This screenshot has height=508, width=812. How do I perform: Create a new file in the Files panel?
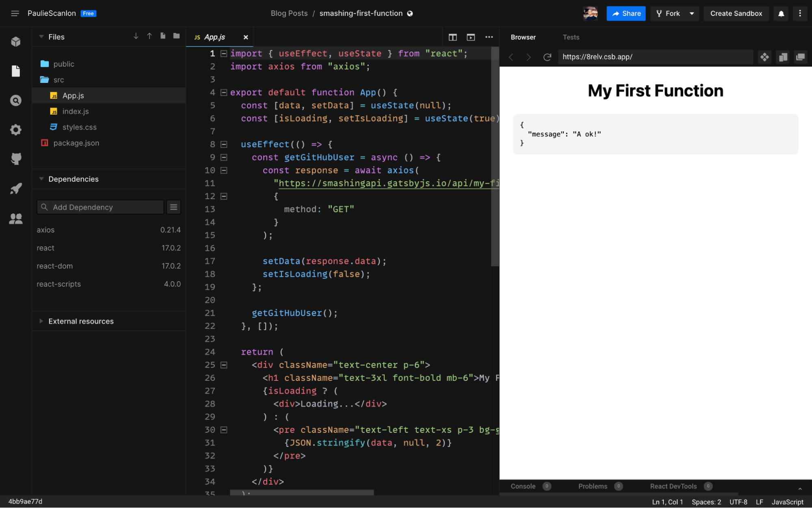162,36
